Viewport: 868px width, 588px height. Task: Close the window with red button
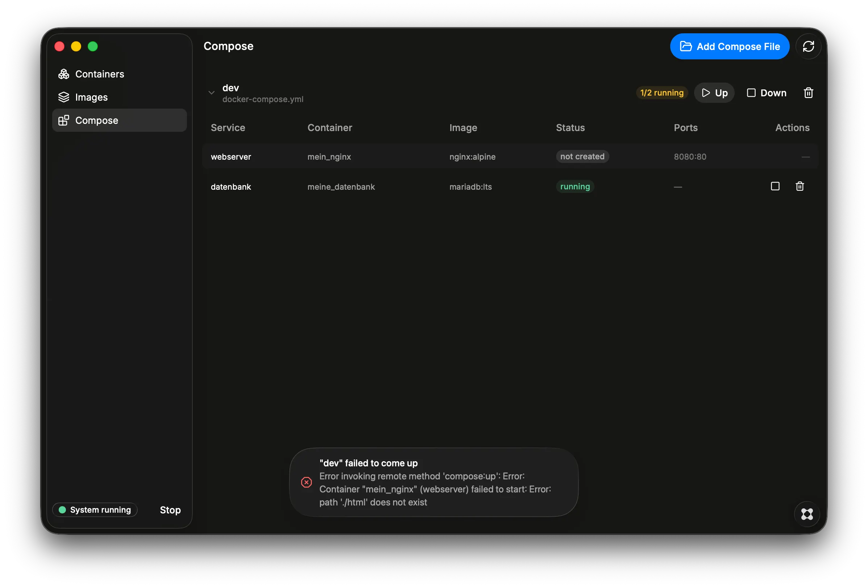[x=59, y=46]
